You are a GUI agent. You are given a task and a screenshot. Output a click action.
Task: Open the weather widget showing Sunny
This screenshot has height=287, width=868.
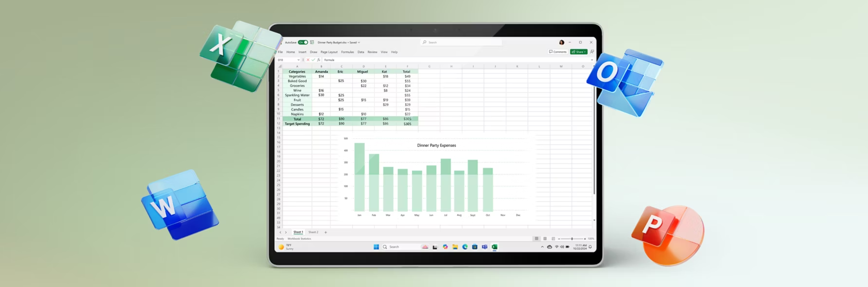pyautogui.click(x=286, y=247)
